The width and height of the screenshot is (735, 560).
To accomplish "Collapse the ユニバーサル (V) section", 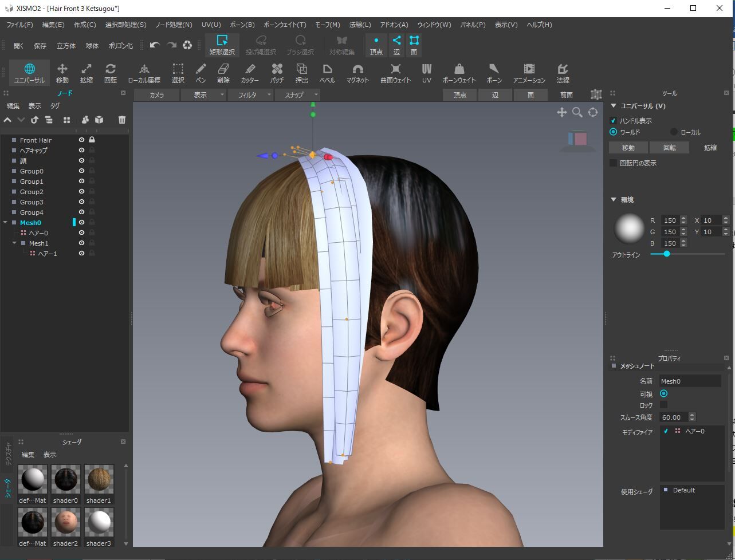I will click(x=614, y=106).
